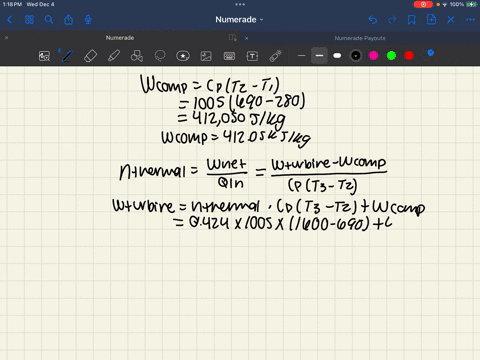This screenshot has width=480, height=360.
Task: Choose the thin stroke width
Action: point(301,56)
